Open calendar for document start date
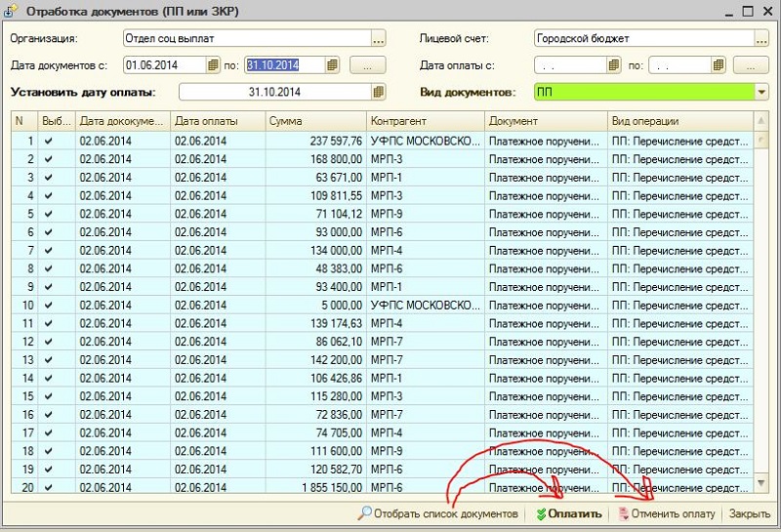This screenshot has height=532, width=781. coord(213,65)
